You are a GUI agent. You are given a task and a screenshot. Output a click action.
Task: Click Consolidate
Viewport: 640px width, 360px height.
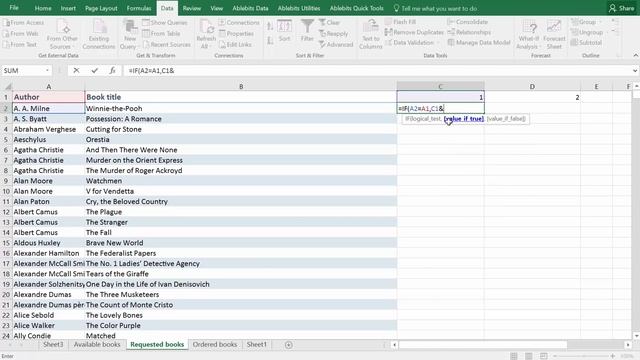click(x=468, y=22)
